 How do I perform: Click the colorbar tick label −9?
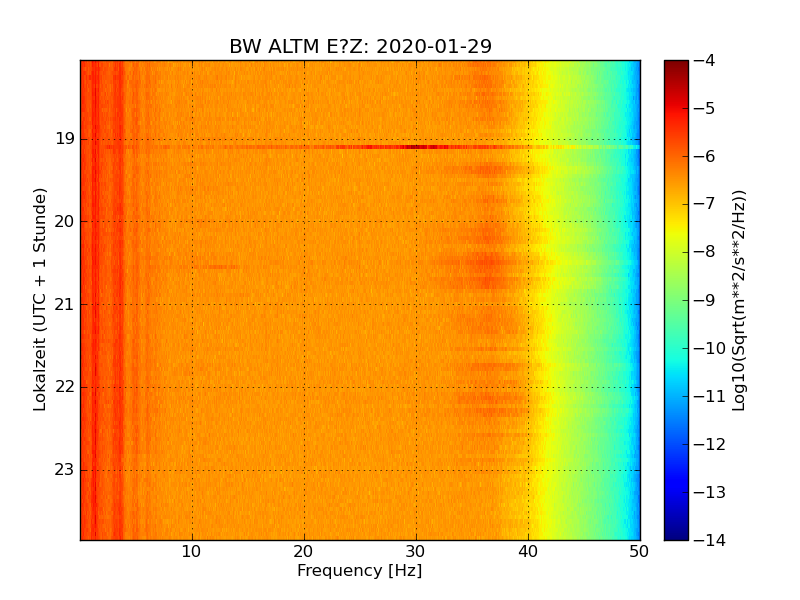coord(705,301)
